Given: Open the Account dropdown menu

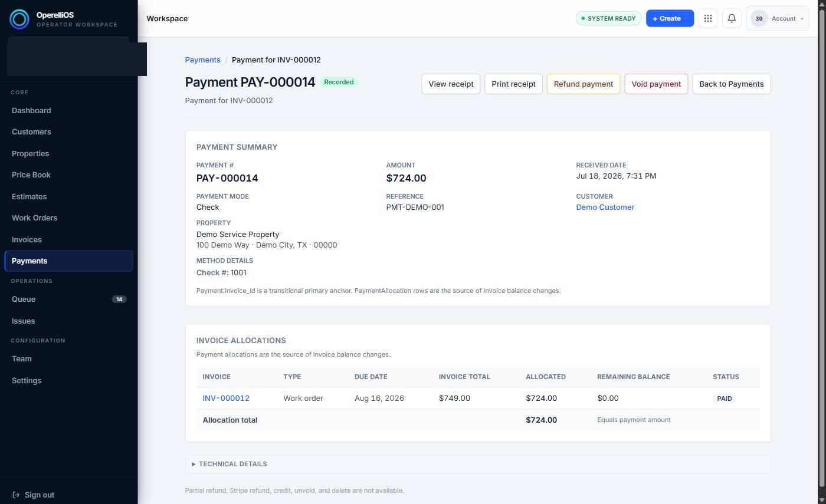Looking at the screenshot, I should 777,18.
